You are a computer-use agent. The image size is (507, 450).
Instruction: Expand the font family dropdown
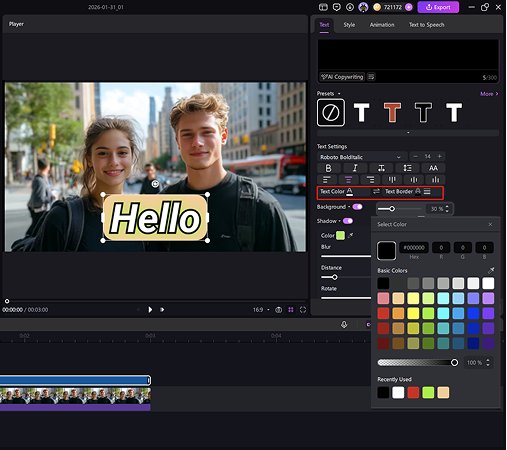pyautogui.click(x=398, y=157)
